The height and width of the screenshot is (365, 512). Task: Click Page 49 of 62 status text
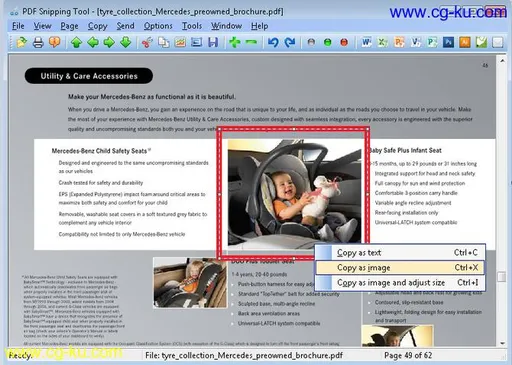coord(408,355)
